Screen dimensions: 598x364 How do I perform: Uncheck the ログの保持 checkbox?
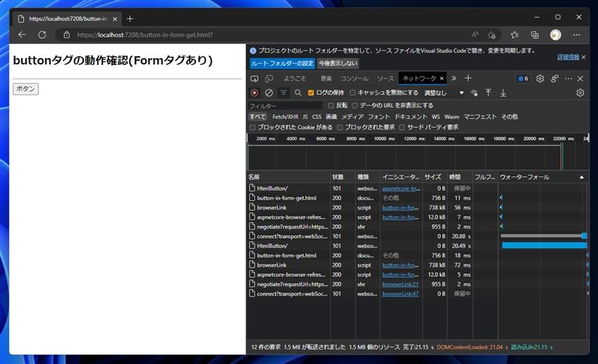[x=311, y=93]
